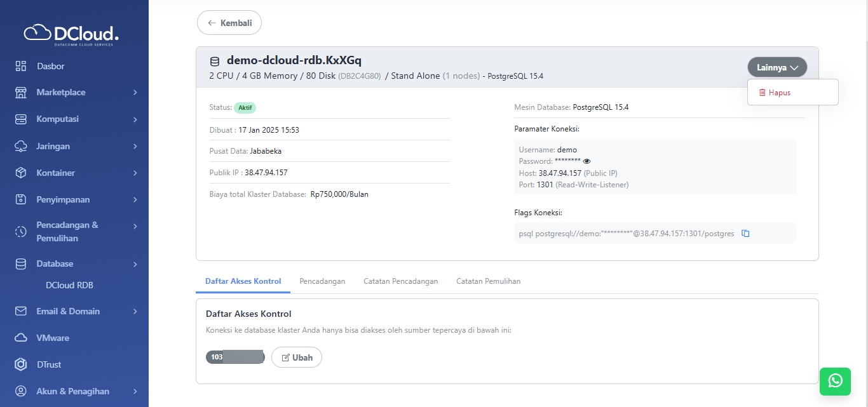Click the Dasbor grid icon in sidebar

click(x=21, y=66)
